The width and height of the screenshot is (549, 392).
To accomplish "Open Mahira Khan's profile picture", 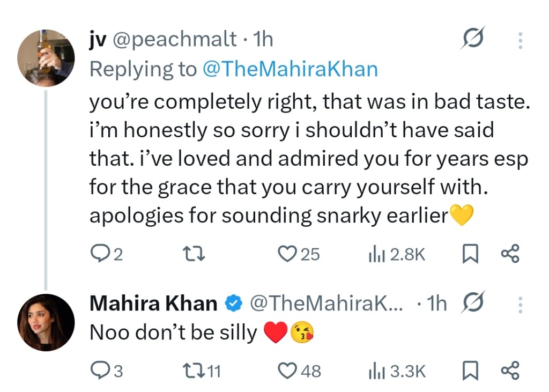I will pyautogui.click(x=46, y=322).
